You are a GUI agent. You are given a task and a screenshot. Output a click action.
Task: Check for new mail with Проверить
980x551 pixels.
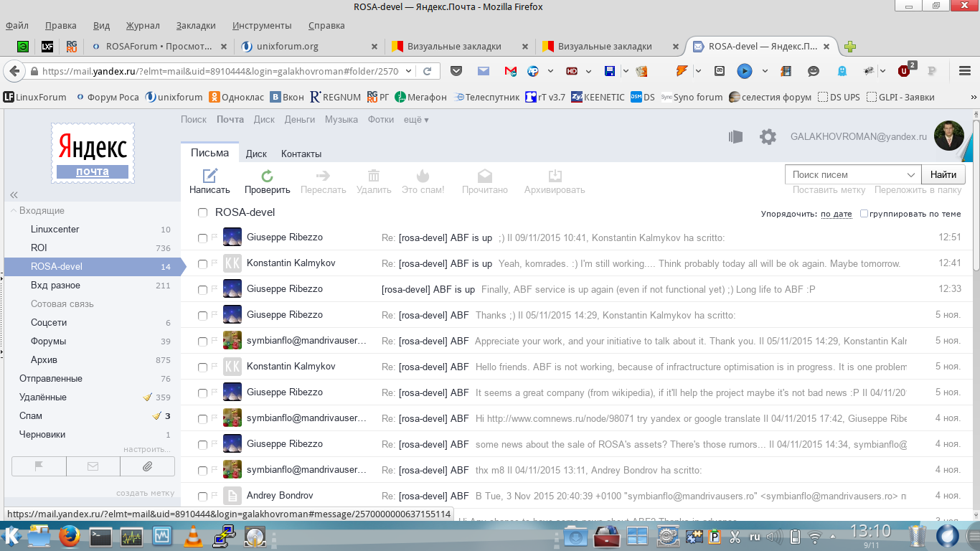267,175
